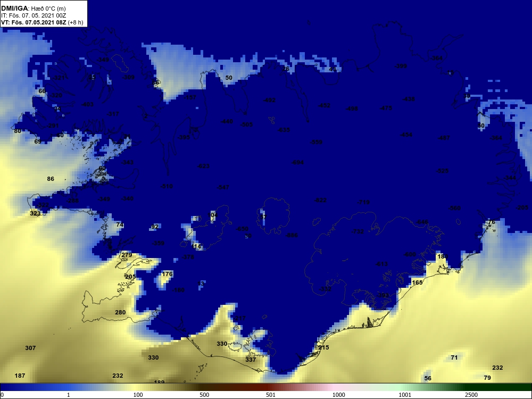Viewport: 532px width, 399px height.
Task: Click the map value '79'
Action: point(487,378)
